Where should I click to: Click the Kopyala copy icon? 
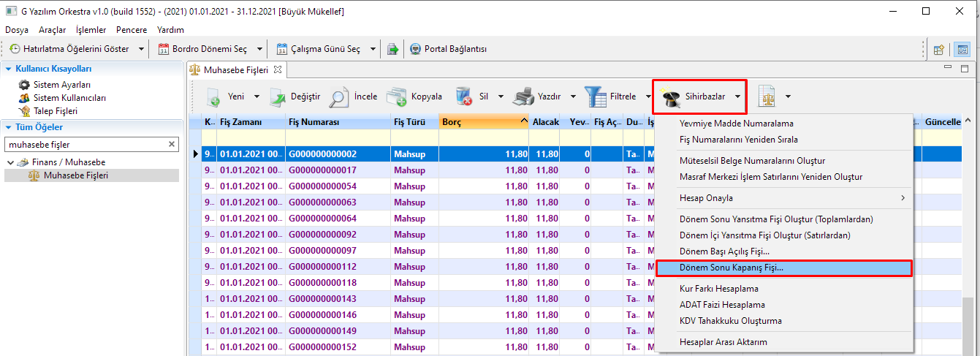click(x=397, y=96)
